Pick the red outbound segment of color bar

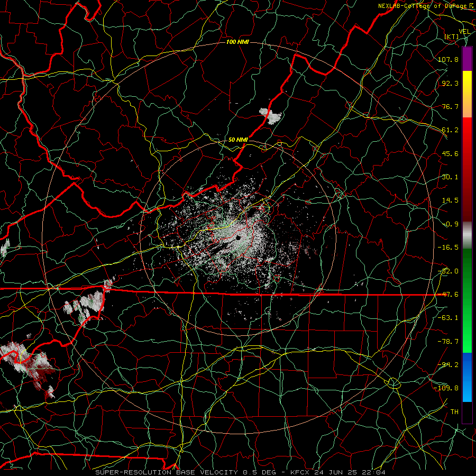[x=467, y=169]
